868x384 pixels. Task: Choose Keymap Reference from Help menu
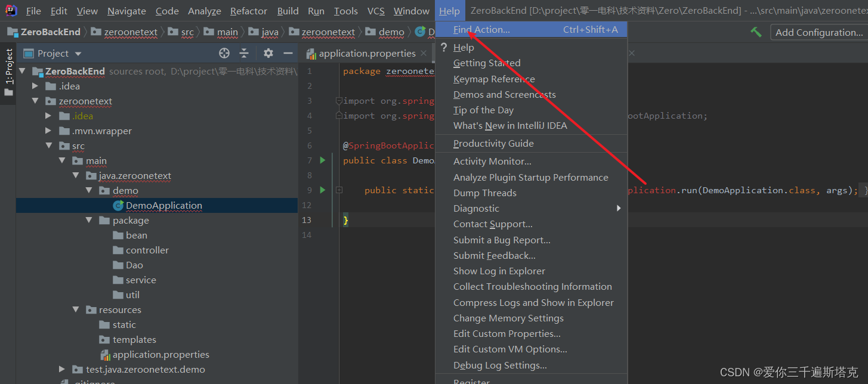531,79
